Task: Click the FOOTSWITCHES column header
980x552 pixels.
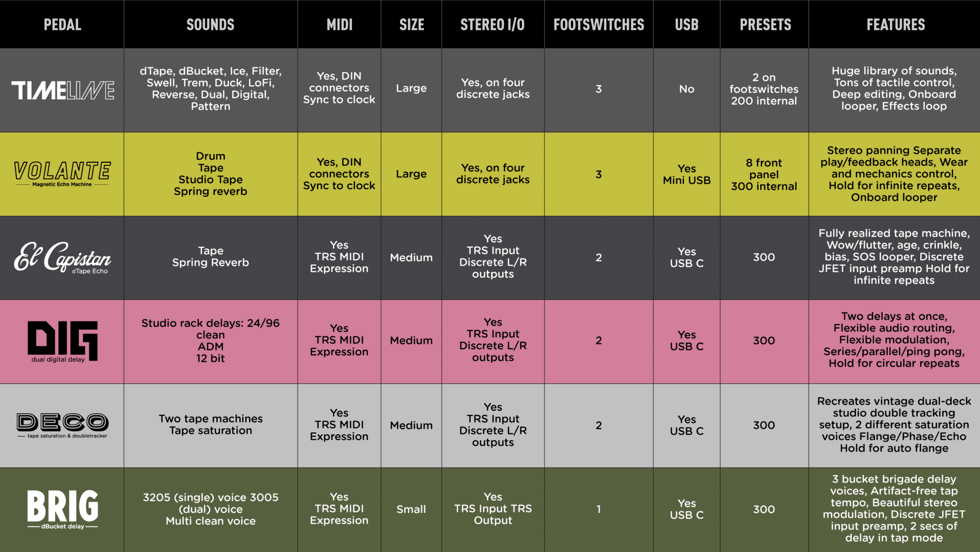Action: [599, 24]
